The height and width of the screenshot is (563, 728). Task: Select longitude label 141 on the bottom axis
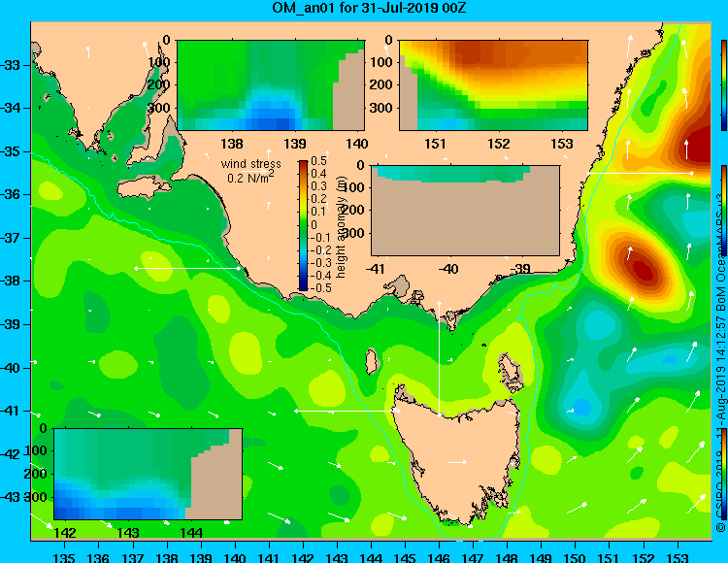coord(269,557)
